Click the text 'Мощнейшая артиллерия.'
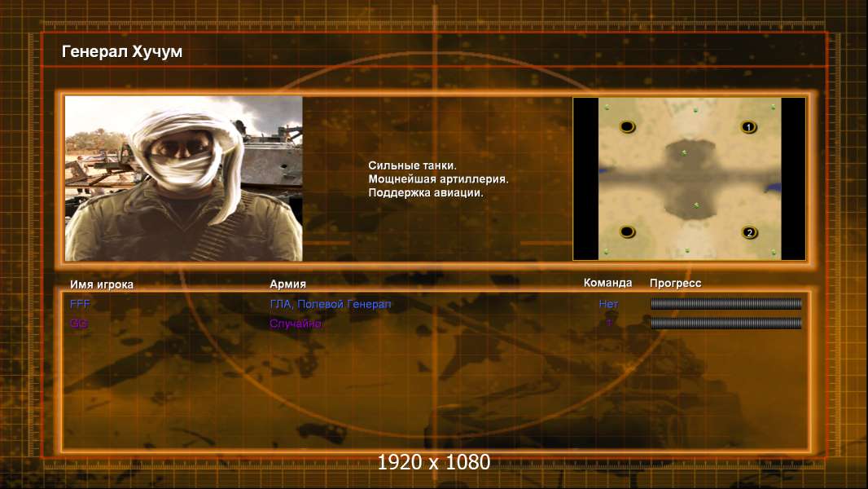The image size is (868, 489). coord(438,179)
